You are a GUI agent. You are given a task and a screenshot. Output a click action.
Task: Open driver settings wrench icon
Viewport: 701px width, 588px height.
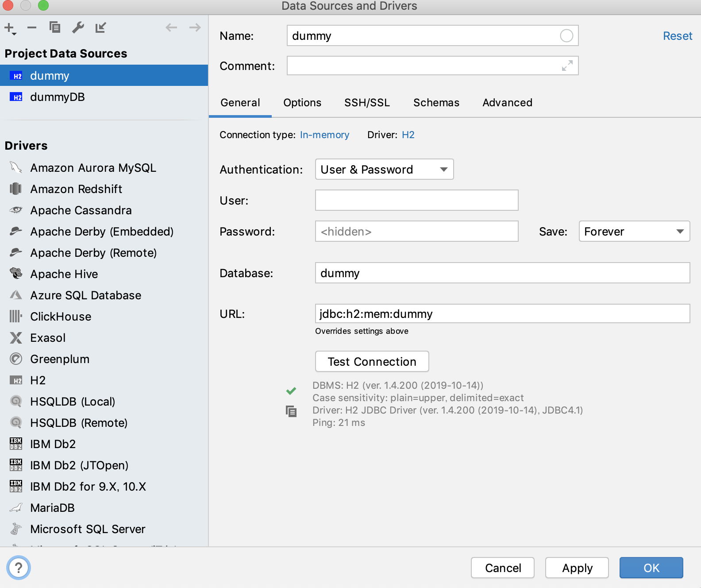click(x=78, y=27)
